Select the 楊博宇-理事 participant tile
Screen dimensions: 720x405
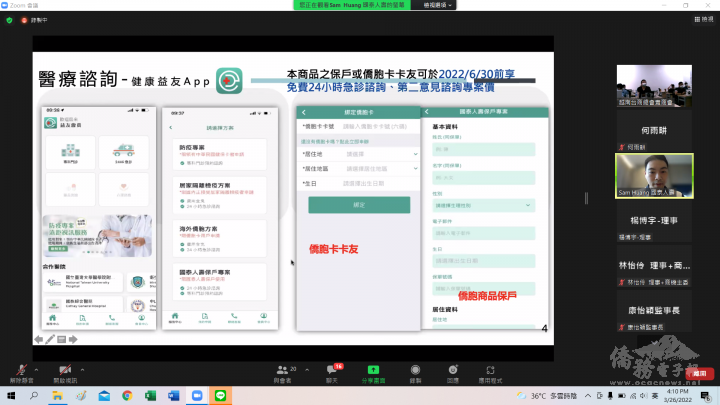[x=654, y=221]
